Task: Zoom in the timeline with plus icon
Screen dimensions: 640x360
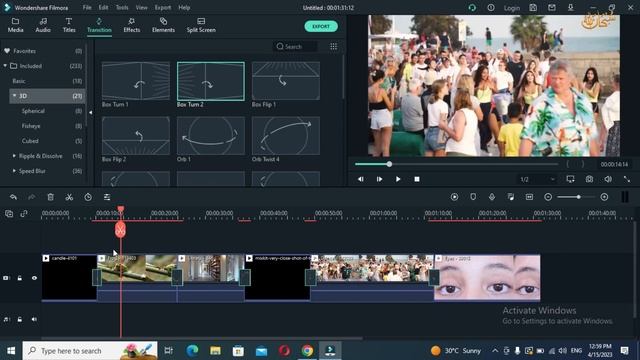Action: pos(604,197)
